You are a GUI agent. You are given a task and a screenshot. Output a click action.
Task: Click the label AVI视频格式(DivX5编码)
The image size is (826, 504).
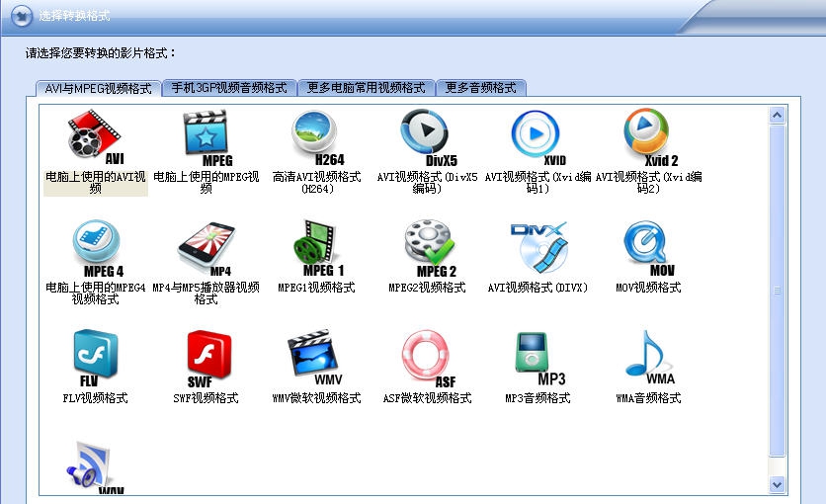427,182
